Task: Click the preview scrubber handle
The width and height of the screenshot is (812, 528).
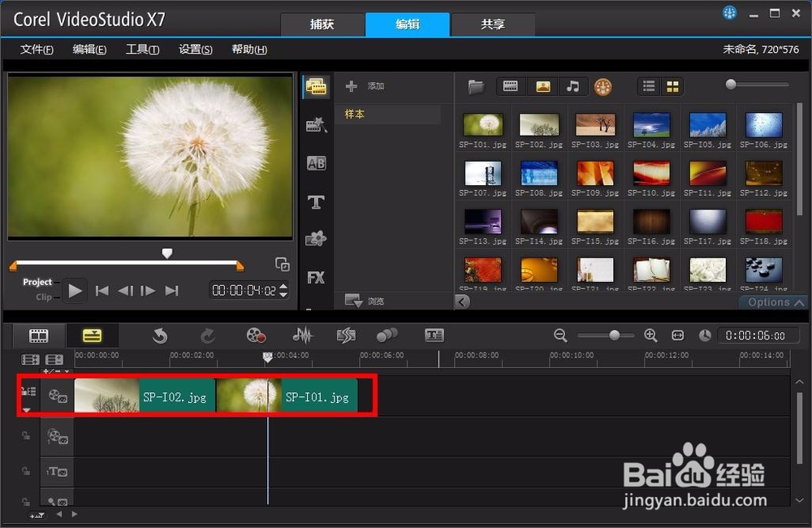Action: (166, 253)
